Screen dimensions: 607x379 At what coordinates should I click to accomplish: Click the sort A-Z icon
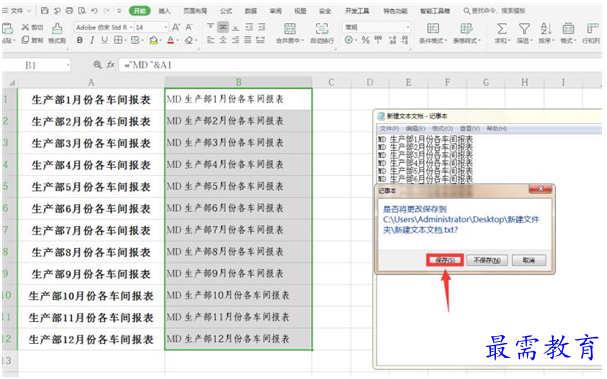[546, 28]
